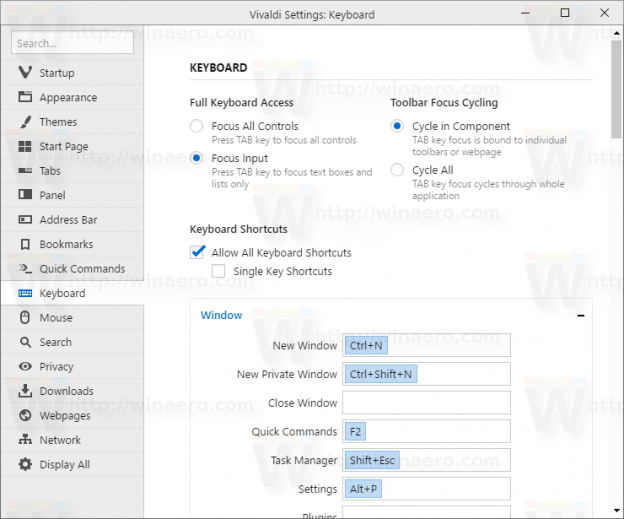Go to Themes settings

tap(72, 121)
